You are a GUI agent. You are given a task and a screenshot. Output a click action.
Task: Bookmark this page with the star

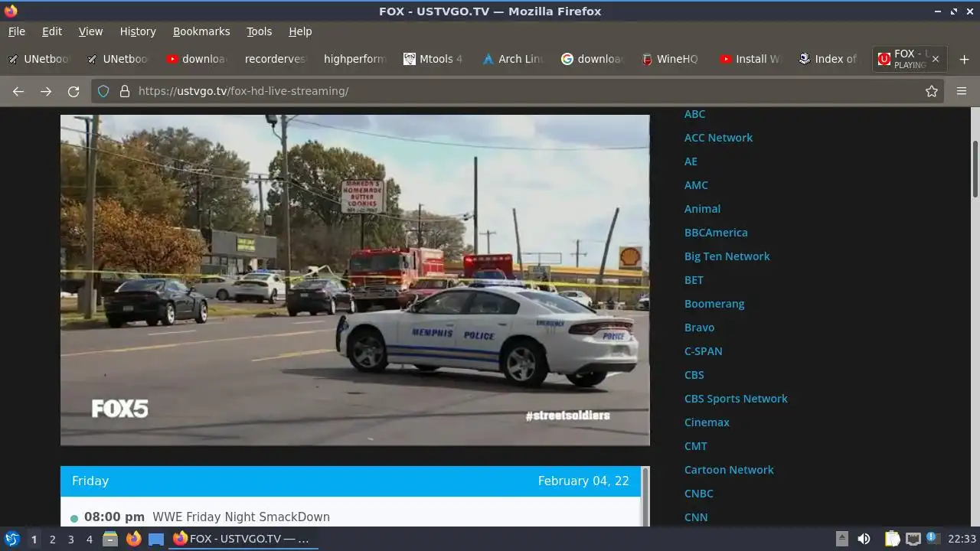[932, 91]
